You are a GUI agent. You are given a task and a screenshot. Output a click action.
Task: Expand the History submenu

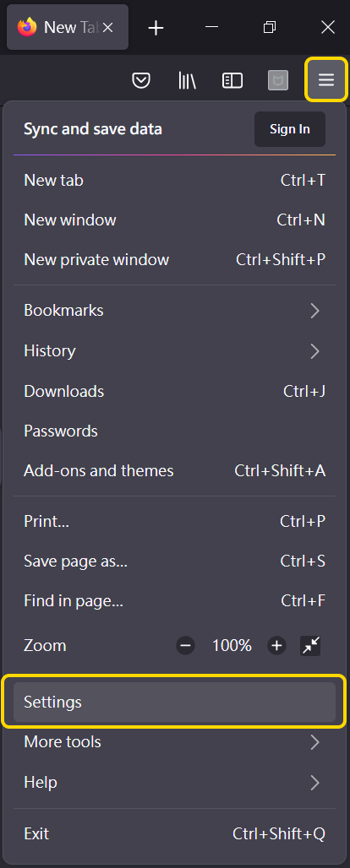pos(174,351)
